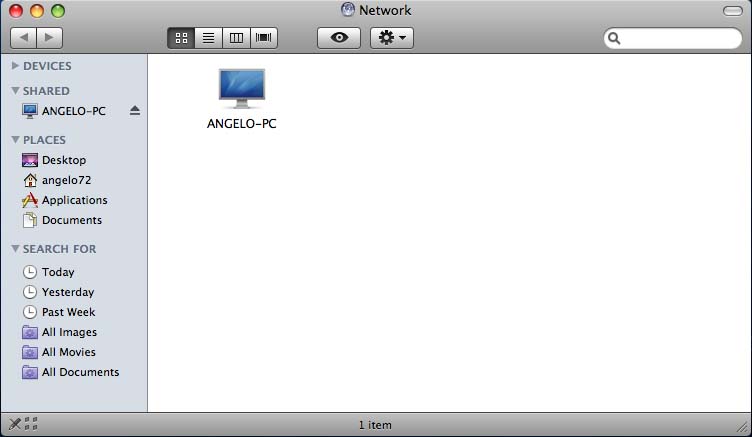Open Quick Look with the eye button

tap(339, 38)
